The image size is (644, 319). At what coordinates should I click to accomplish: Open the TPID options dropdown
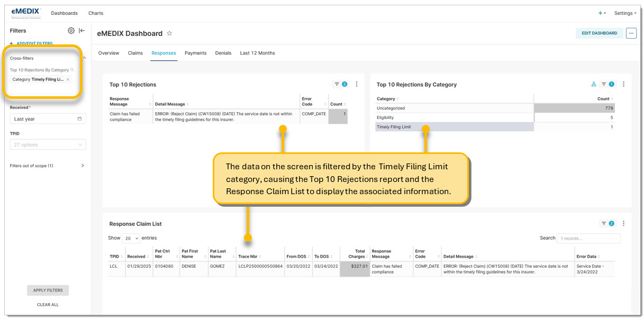click(48, 145)
